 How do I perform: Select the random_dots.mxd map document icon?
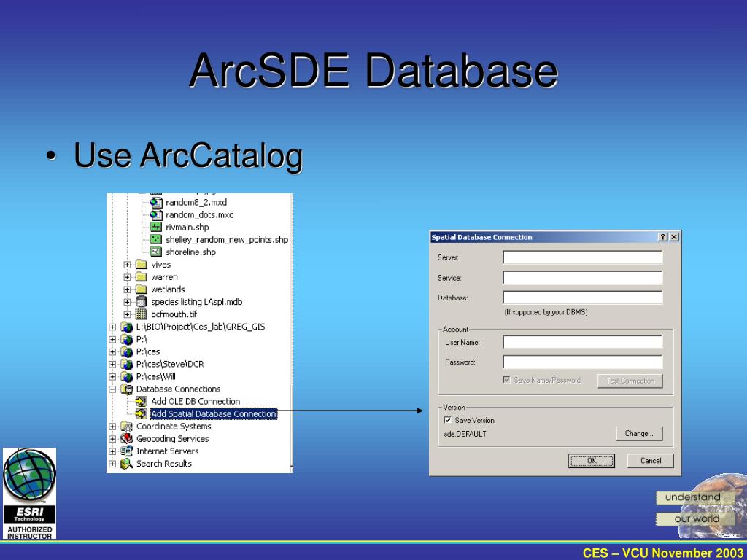click(156, 215)
